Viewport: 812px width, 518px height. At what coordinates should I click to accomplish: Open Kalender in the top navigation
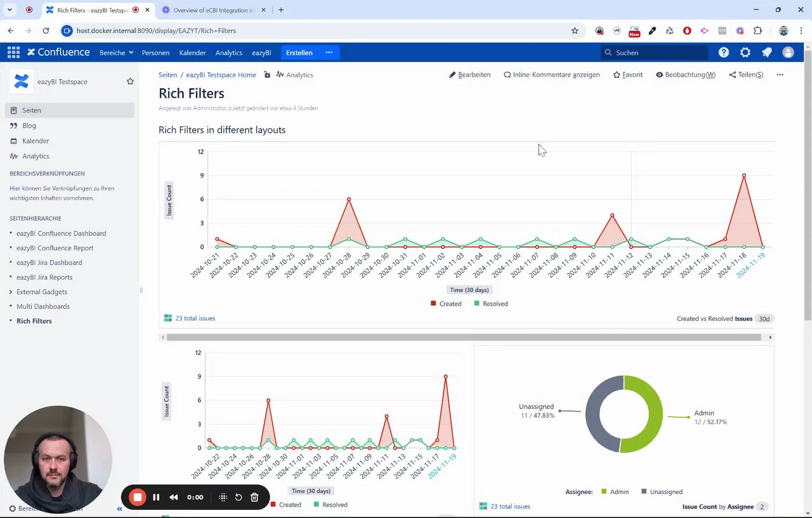click(192, 53)
